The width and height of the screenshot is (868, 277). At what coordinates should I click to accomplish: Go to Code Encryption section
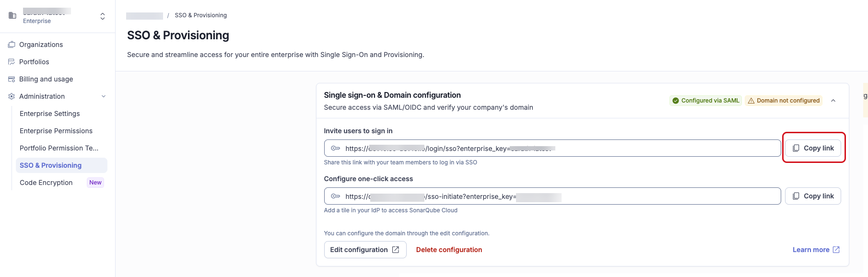tap(46, 183)
